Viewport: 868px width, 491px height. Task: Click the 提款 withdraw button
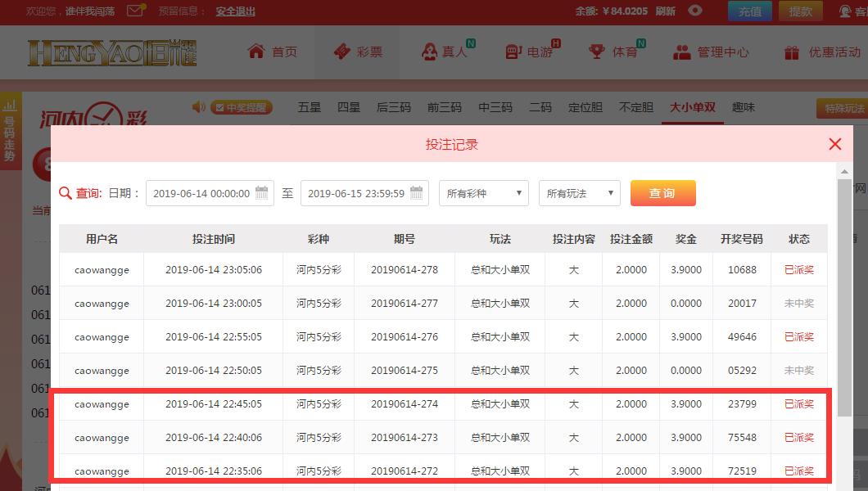(801, 11)
